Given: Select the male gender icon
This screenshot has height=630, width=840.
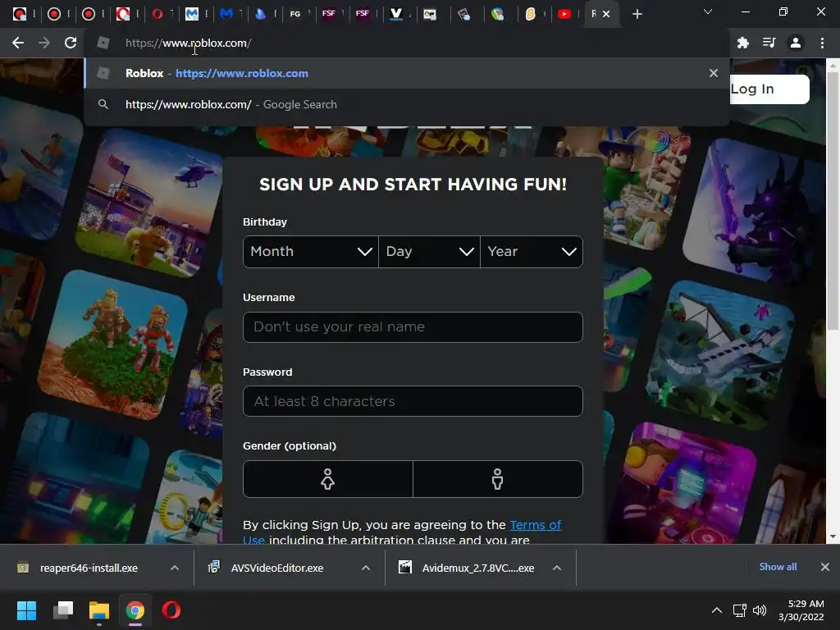Looking at the screenshot, I should tap(498, 479).
